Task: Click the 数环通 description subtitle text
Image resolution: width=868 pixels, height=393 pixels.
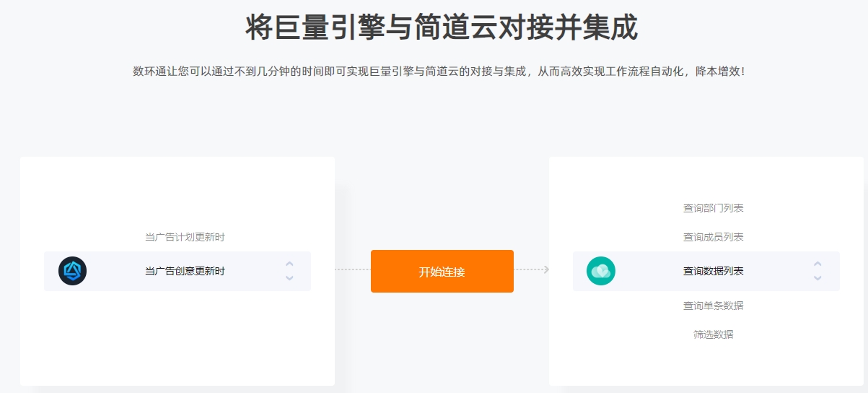Action: [439, 72]
